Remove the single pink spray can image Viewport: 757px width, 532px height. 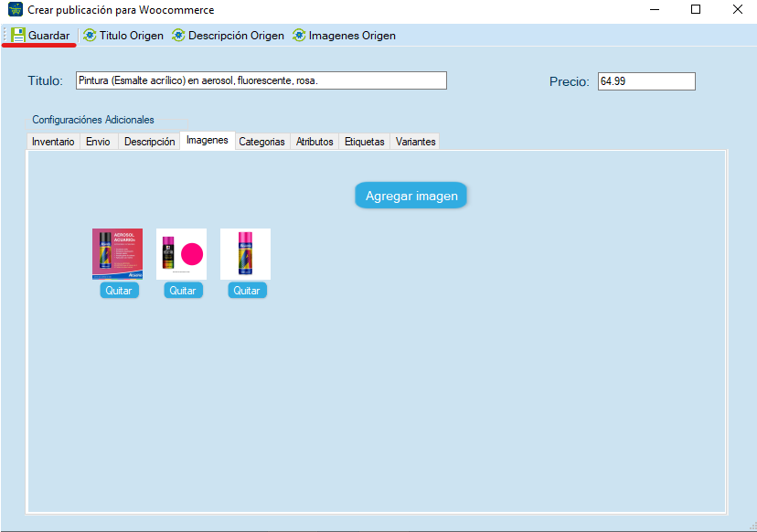(247, 290)
